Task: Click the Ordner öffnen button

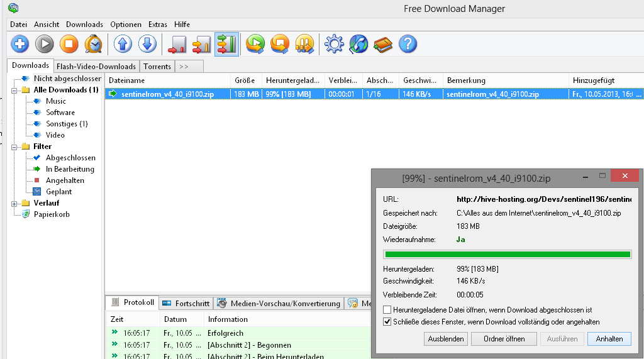Action: (x=504, y=339)
